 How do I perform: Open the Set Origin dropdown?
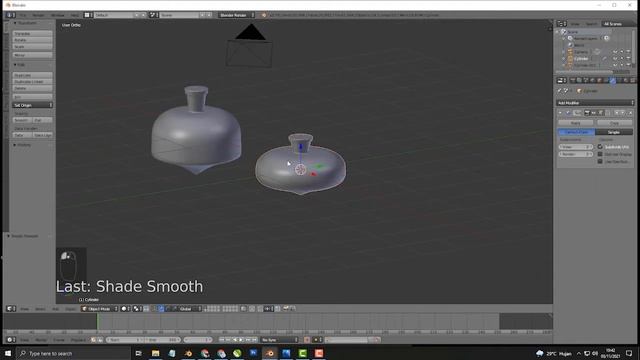33,105
